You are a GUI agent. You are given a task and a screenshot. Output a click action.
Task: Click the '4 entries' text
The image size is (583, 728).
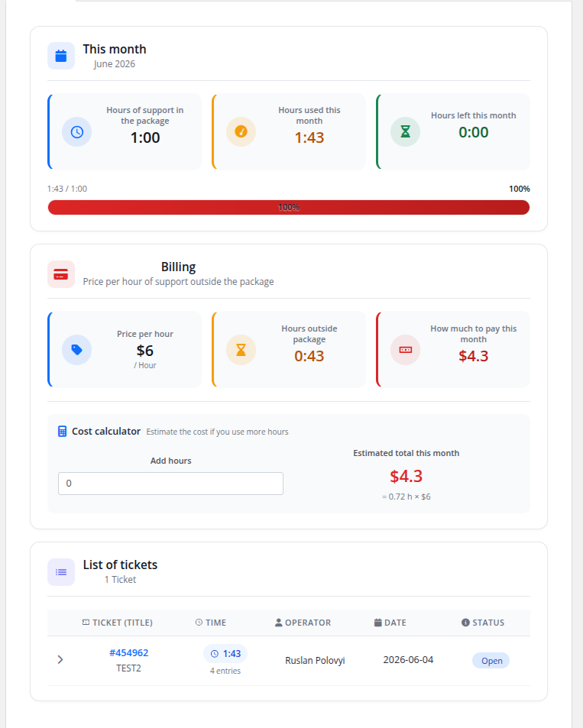(x=225, y=671)
